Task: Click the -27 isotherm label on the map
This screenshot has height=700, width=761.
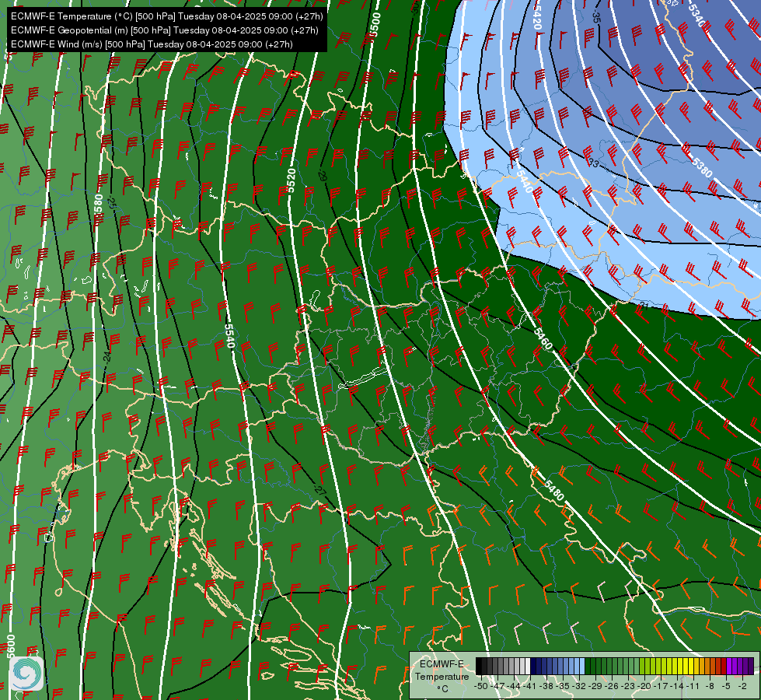Action: pyautogui.click(x=319, y=490)
